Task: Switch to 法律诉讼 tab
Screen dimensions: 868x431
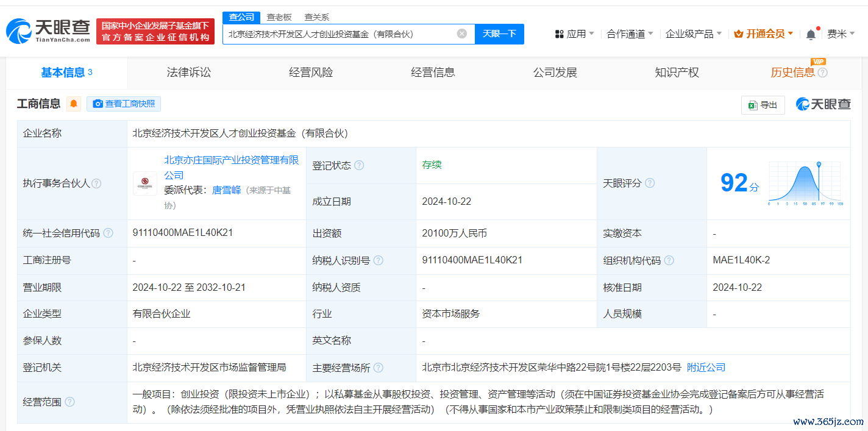Action: pos(189,73)
